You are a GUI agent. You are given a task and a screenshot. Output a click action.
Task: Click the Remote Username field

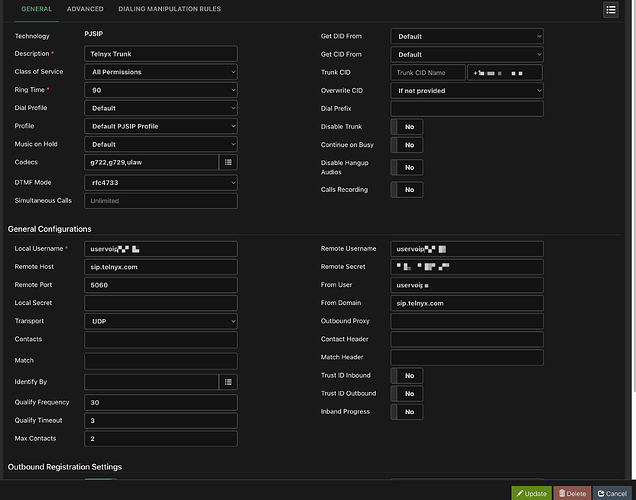(x=467, y=249)
